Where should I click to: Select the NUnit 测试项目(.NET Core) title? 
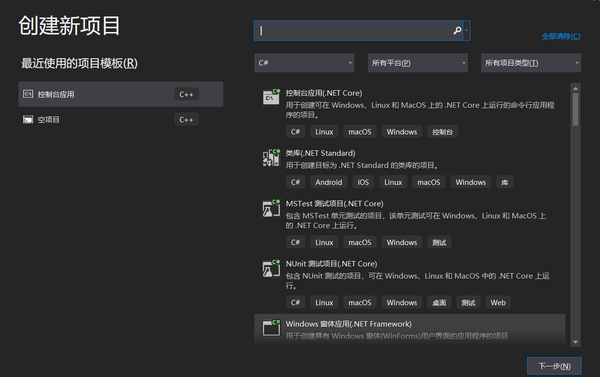331,264
